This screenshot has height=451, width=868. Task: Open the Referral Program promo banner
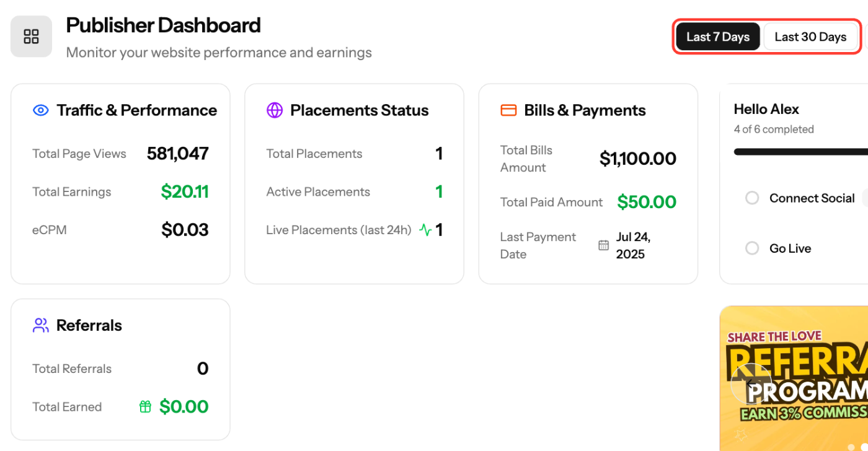794,379
